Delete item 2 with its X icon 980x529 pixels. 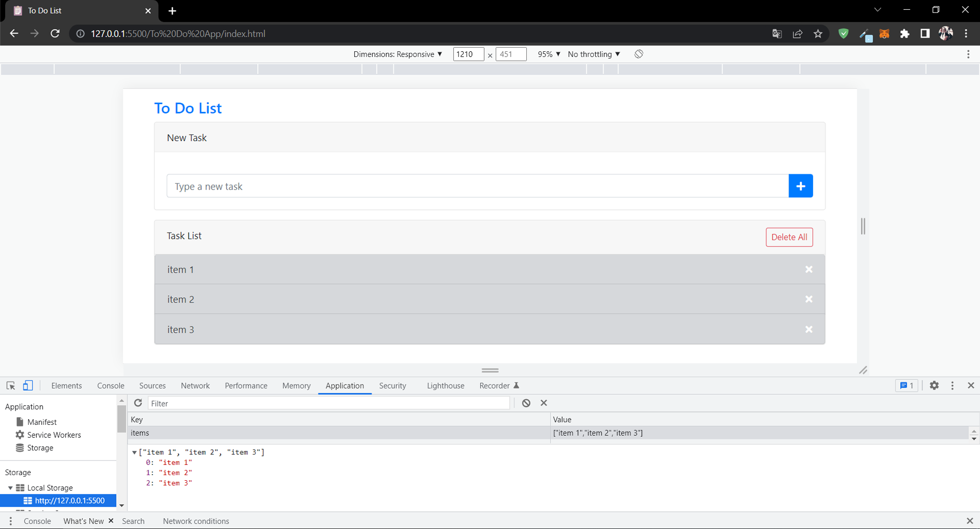pyautogui.click(x=808, y=299)
